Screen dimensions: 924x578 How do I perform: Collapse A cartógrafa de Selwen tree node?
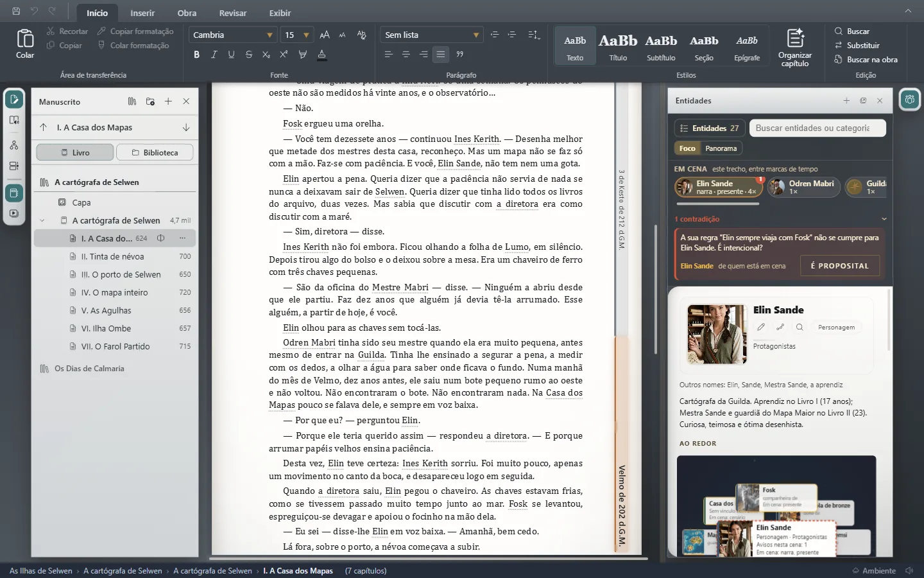tap(42, 220)
